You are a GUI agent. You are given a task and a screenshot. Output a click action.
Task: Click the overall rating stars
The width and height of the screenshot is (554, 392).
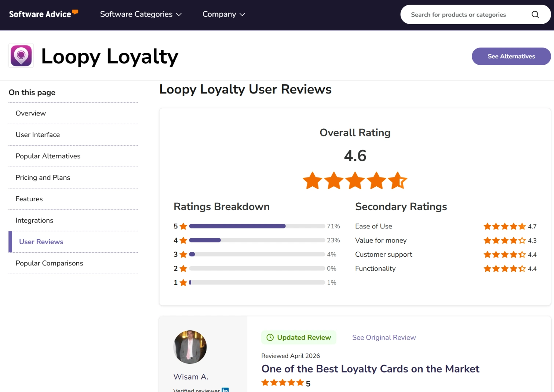coord(355,180)
